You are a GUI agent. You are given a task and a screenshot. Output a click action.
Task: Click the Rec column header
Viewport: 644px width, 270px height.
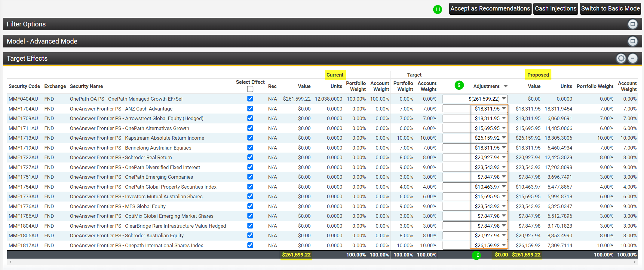[x=272, y=86]
